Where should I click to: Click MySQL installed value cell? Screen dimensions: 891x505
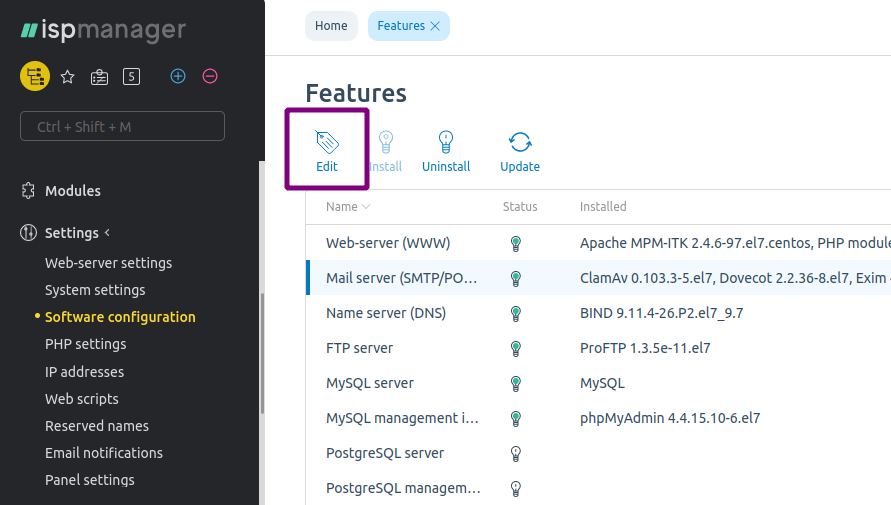[x=602, y=383]
